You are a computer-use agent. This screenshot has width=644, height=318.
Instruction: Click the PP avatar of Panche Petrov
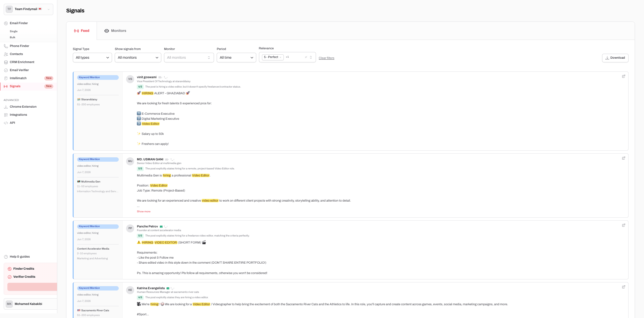(x=130, y=228)
